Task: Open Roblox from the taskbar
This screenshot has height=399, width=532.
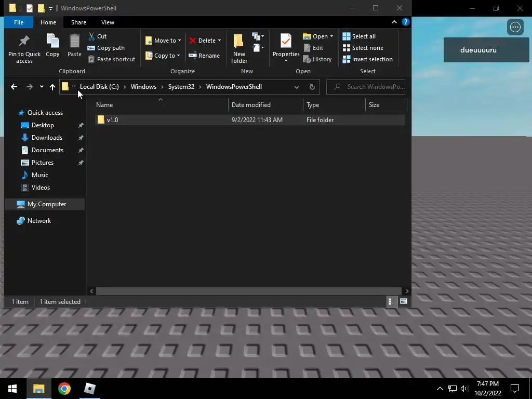Action: click(89, 389)
